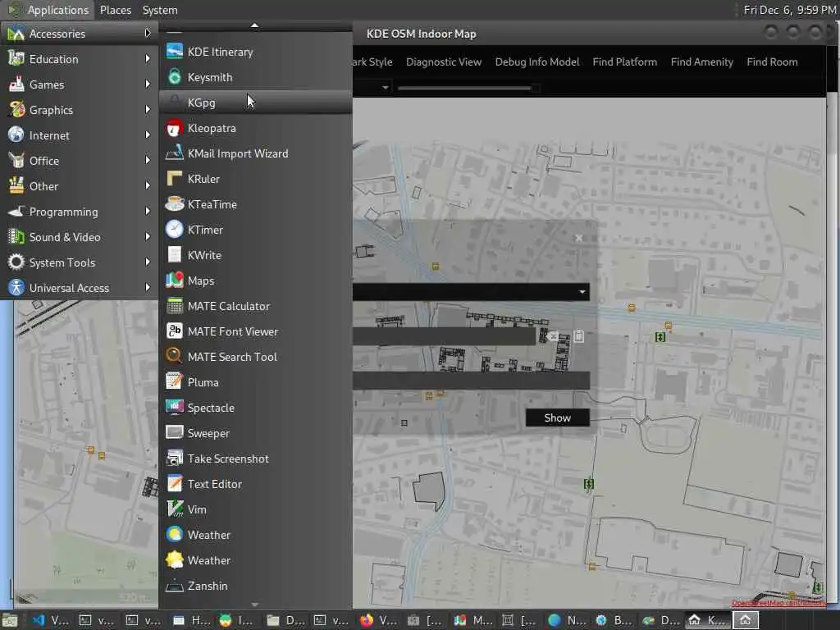Expand the Office submenu

tap(80, 161)
